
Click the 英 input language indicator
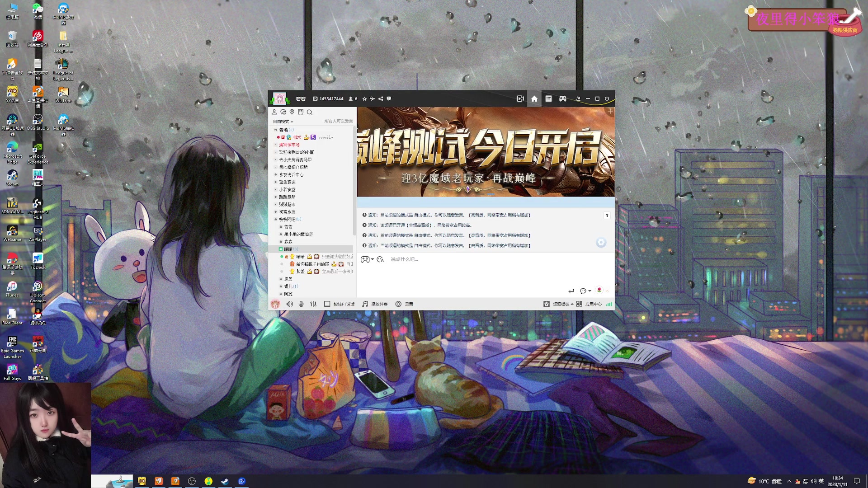click(x=821, y=481)
